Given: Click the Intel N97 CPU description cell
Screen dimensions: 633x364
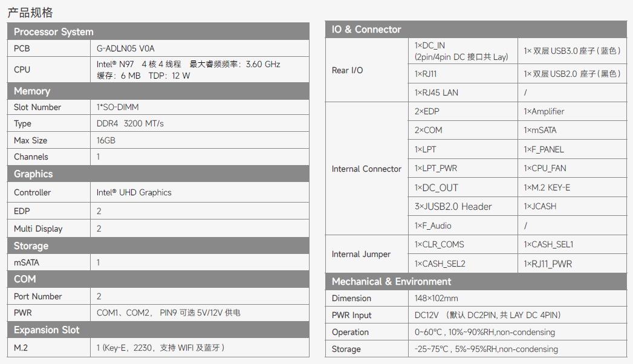Looking at the screenshot, I should pos(188,70).
